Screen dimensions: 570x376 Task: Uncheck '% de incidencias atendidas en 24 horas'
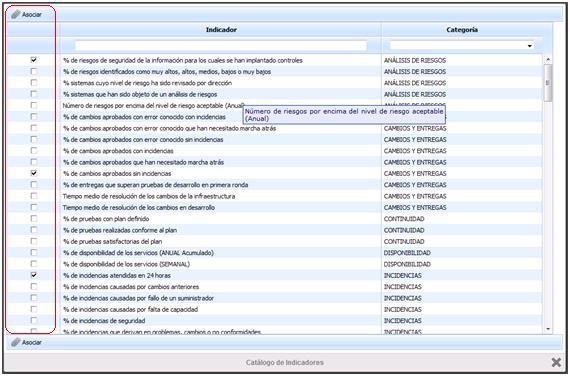click(34, 275)
